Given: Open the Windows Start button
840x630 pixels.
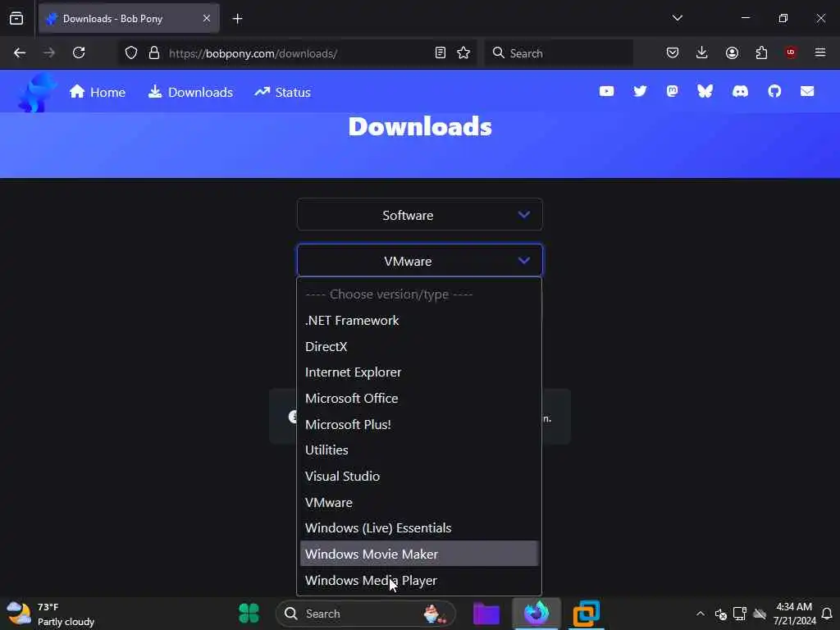Looking at the screenshot, I should pyautogui.click(x=249, y=614).
